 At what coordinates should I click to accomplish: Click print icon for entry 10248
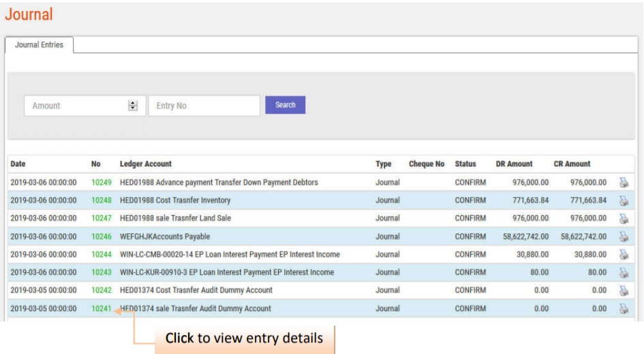point(623,201)
